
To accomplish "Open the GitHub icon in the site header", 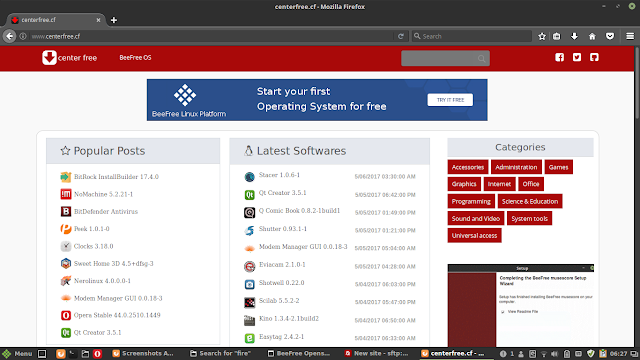I will pyautogui.click(x=594, y=58).
